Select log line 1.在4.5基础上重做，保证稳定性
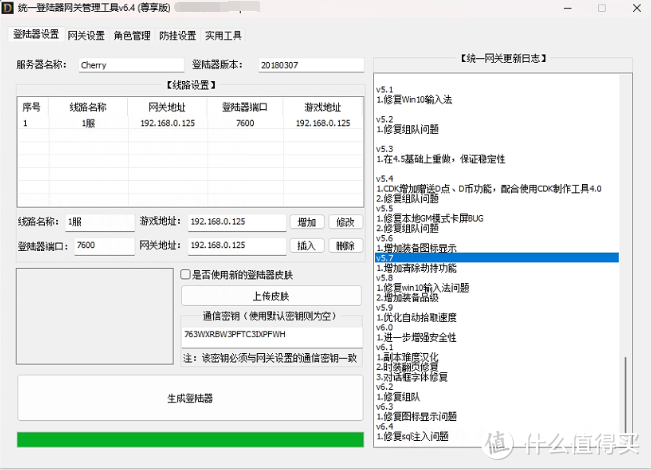The image size is (651, 470). 441,159
